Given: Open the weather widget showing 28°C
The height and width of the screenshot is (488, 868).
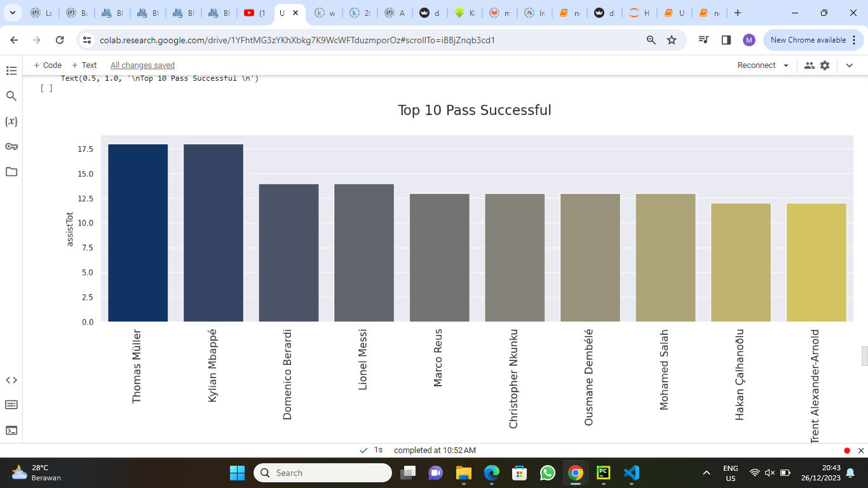Looking at the screenshot, I should 37,473.
